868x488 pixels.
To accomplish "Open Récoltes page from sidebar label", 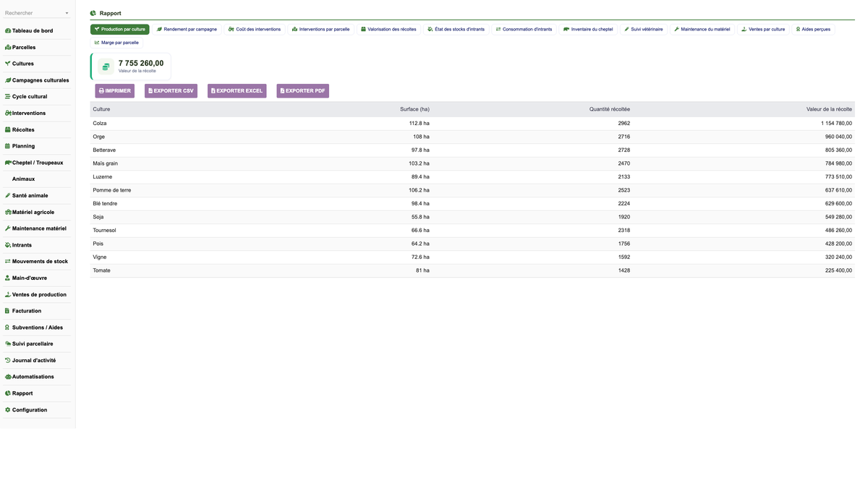I will pyautogui.click(x=23, y=130).
